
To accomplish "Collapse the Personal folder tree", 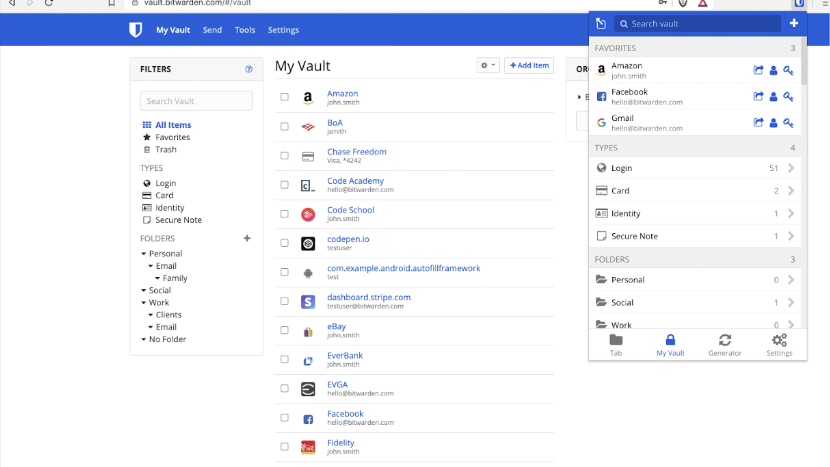I will pyautogui.click(x=144, y=254).
